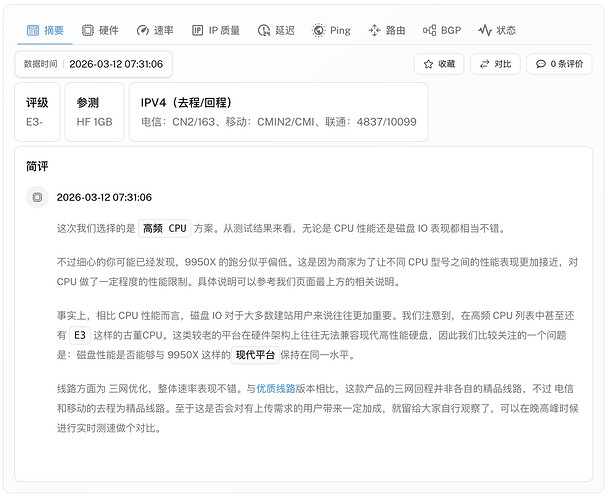Switch to the 速率 speed tab
Screen dimensions: 609x500
[x=155, y=30]
